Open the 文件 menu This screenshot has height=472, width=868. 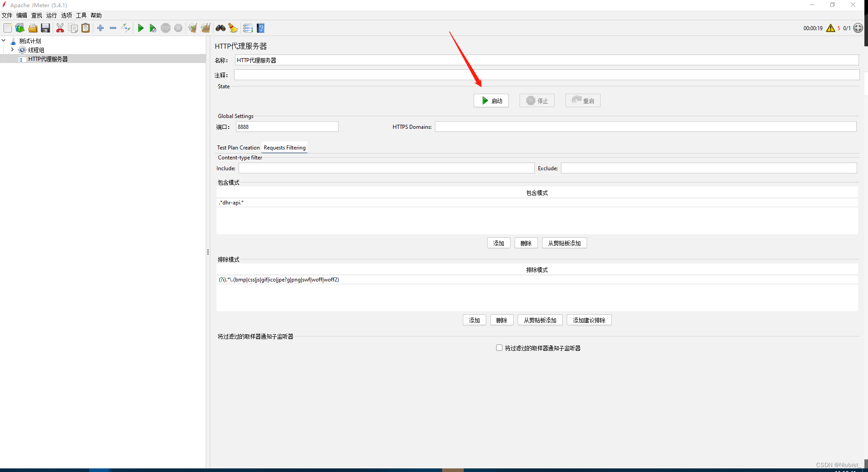point(7,15)
